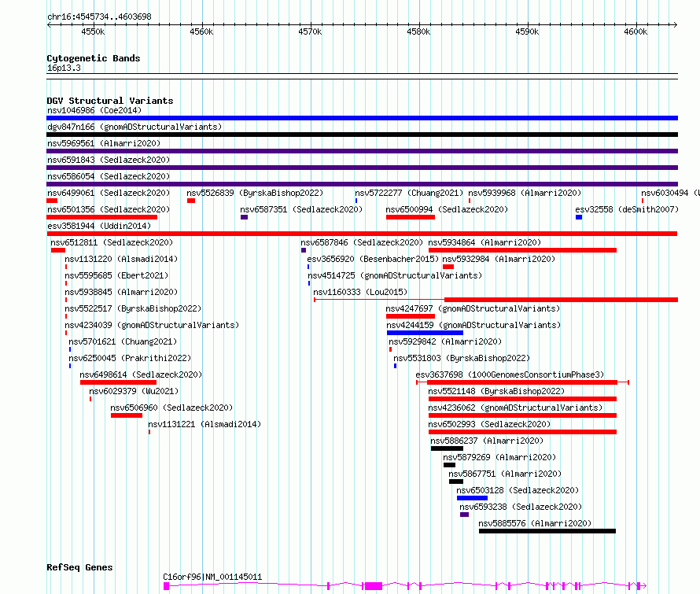Screen dimensions: 700x594
Task: Click the nsv6506960 (Sedlazeck2020) label
Action: pyautogui.click(x=171, y=408)
